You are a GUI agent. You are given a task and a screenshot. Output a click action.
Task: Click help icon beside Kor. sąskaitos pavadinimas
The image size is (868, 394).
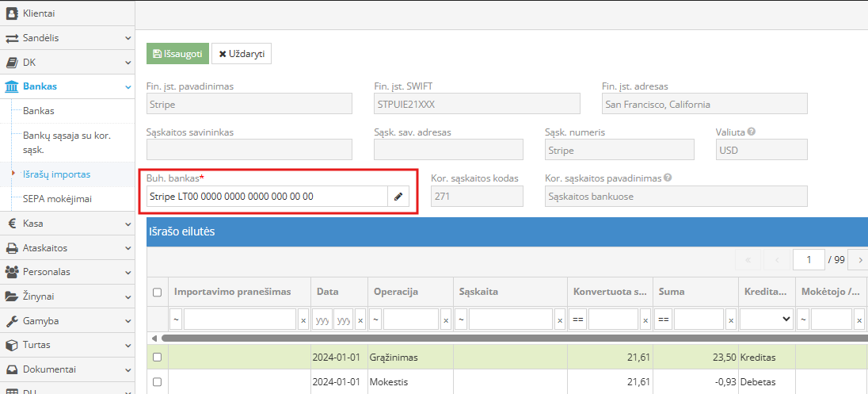tap(668, 178)
